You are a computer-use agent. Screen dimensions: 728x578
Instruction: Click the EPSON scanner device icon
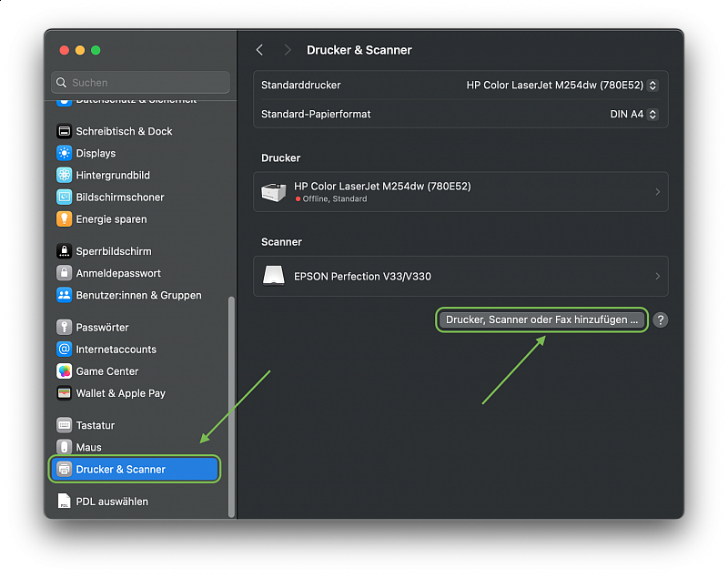point(274,276)
